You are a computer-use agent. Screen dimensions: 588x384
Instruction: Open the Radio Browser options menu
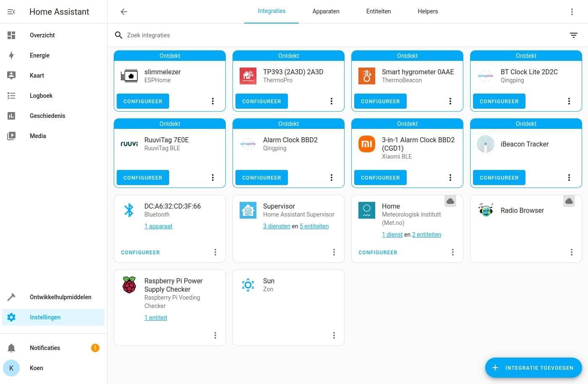[x=572, y=252]
